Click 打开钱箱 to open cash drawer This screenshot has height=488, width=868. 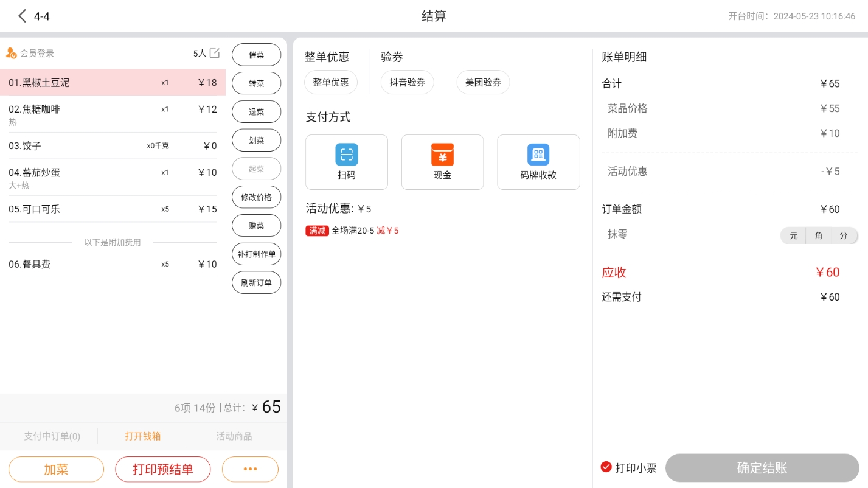coord(143,436)
